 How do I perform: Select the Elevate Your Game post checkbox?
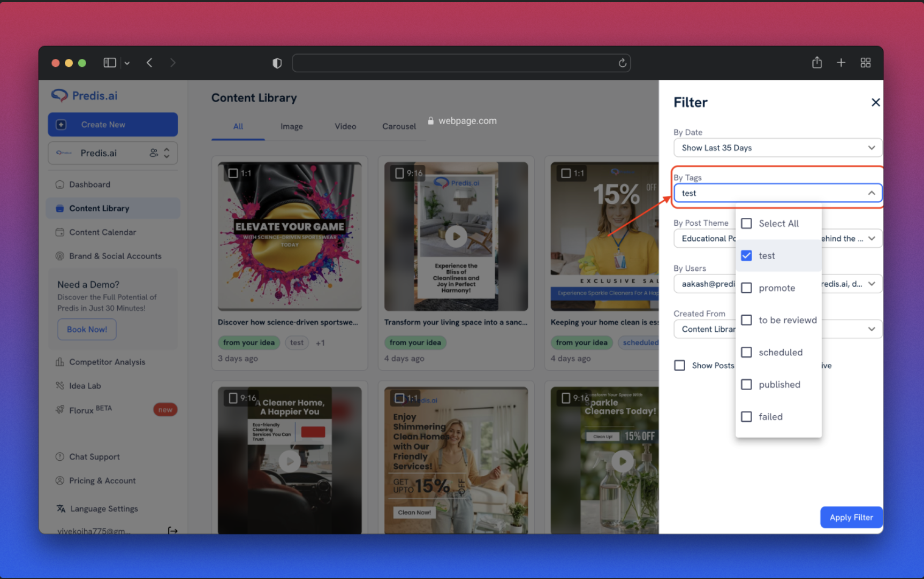(x=233, y=173)
